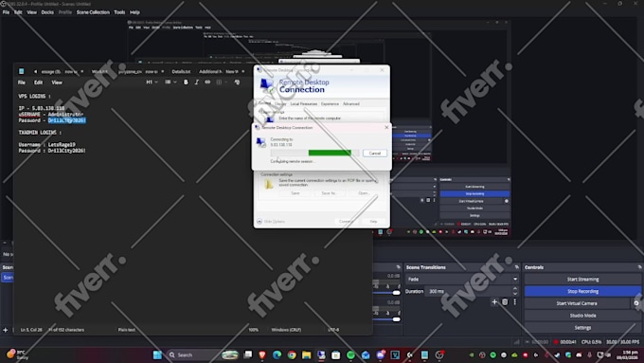Click the plus icon at Notepad bottom-left
The height and width of the screenshot is (363, 644).
(x=6, y=330)
